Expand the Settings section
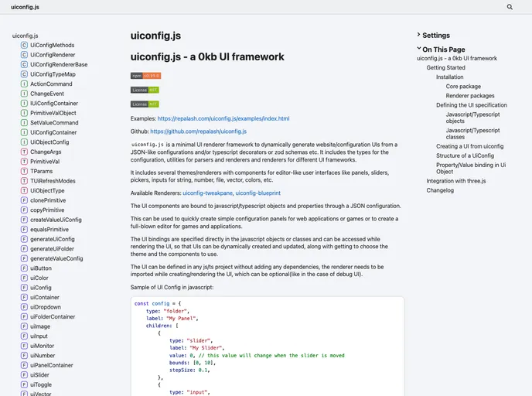The height and width of the screenshot is (396, 532). pyautogui.click(x=433, y=36)
